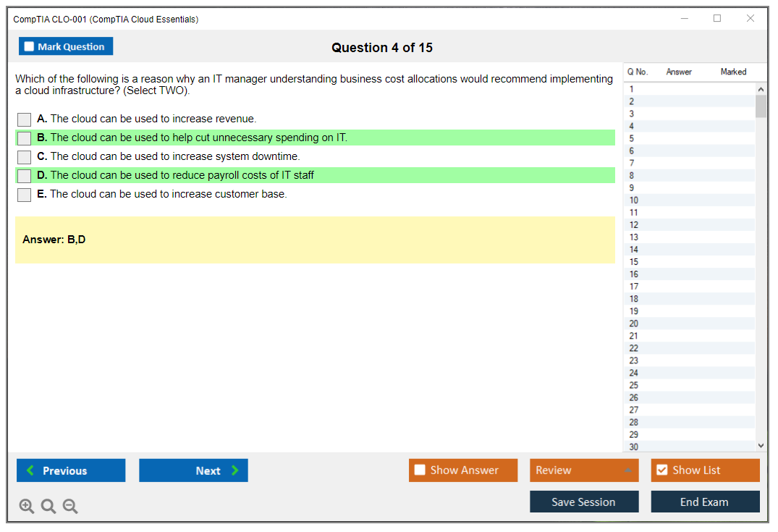778x532 pixels.
Task: Check option C about system downtime
Action: [25, 157]
